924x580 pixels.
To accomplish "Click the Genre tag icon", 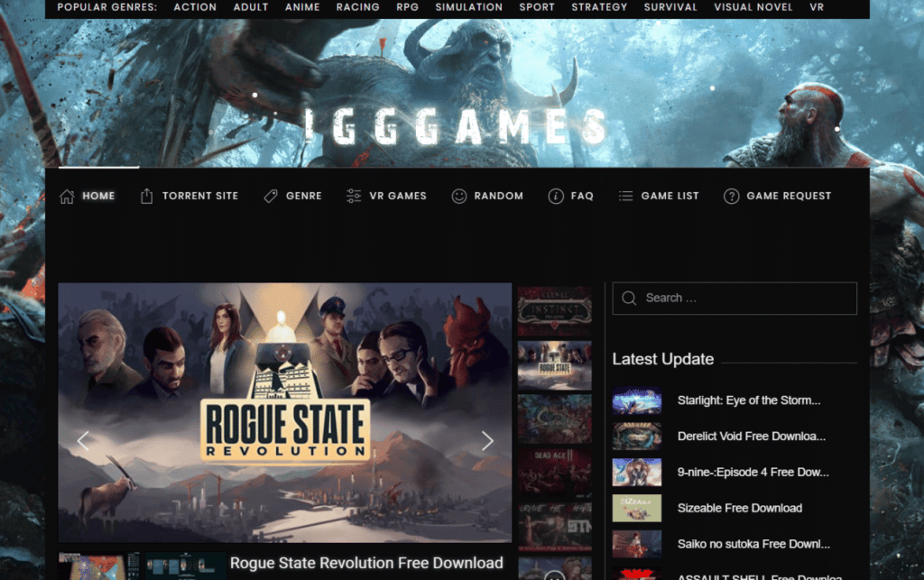I will coord(270,196).
